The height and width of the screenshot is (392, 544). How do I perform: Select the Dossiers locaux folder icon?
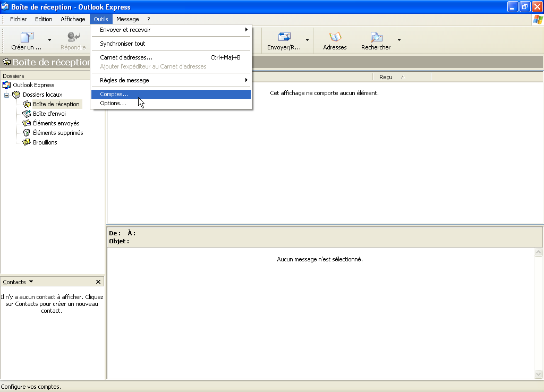[16, 95]
